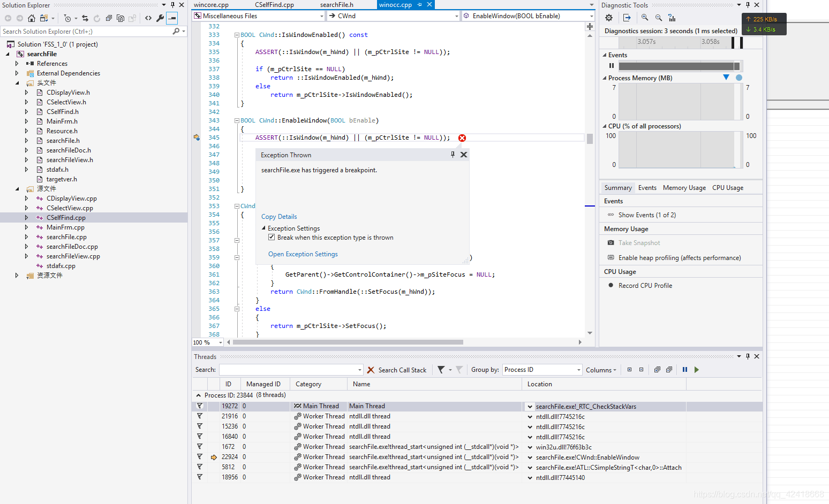Zoom in on the diagnostics timeline
This screenshot has width=829, height=504.
[x=645, y=18]
